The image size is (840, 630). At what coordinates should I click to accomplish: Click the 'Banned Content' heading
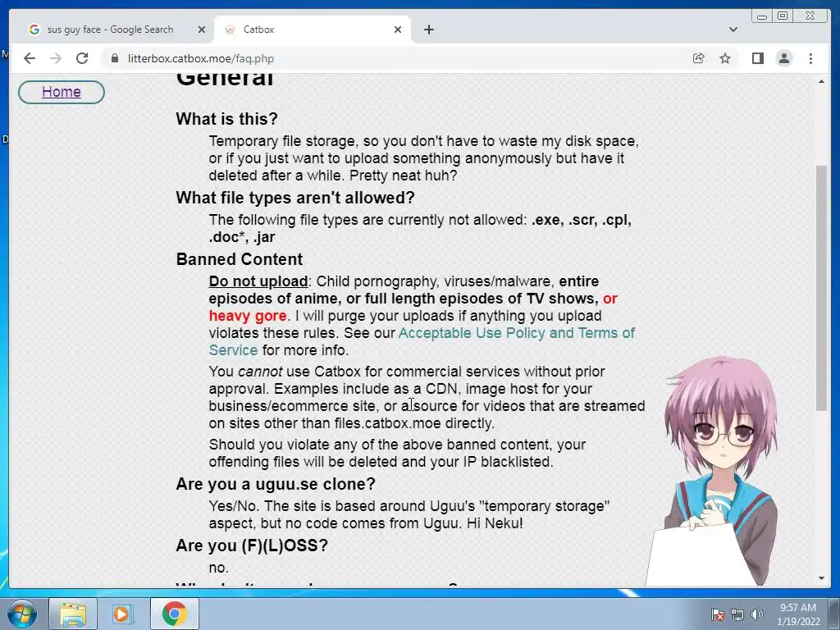[x=240, y=259]
